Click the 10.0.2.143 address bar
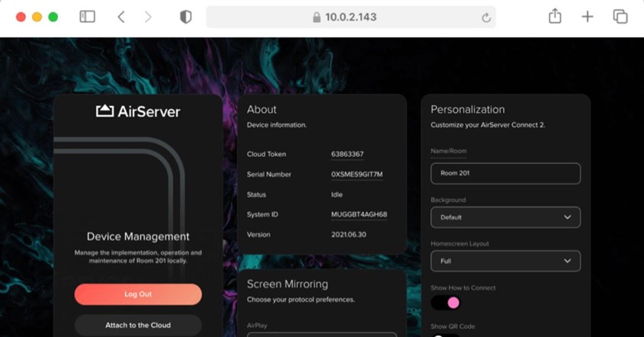644x337 pixels. [x=351, y=17]
